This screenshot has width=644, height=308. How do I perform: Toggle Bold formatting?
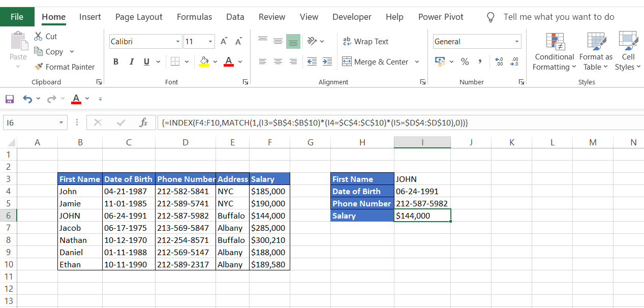point(116,61)
